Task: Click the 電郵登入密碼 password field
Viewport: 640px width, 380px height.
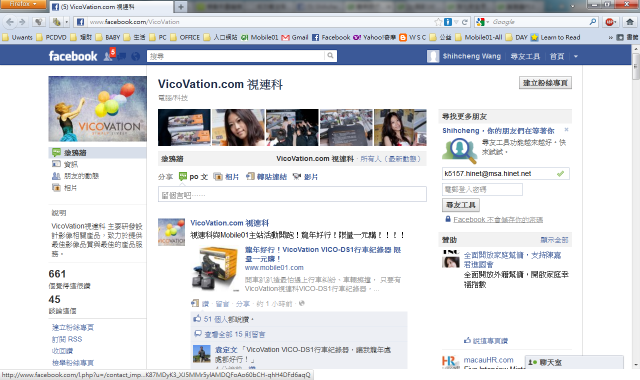Action: pyautogui.click(x=482, y=189)
